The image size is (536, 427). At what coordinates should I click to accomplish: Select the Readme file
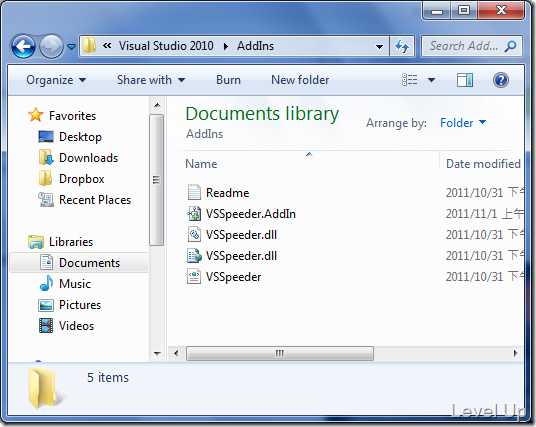[x=227, y=193]
